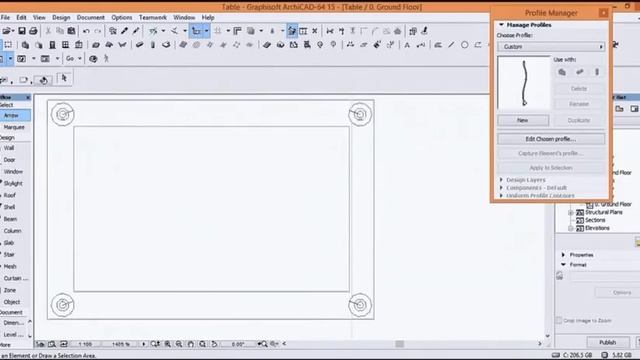
Task: Open the File menu
Action: pos(5,18)
